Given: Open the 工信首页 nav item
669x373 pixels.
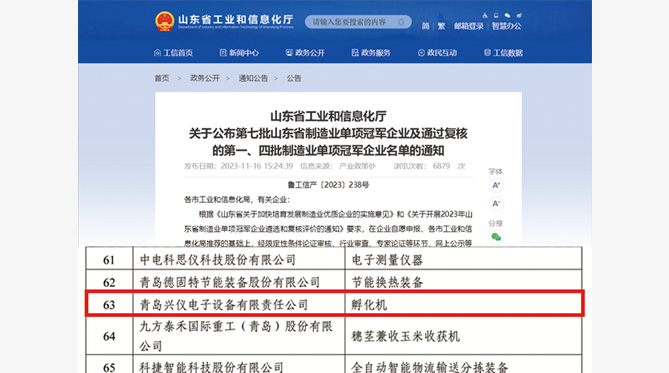Looking at the screenshot, I should [174, 53].
